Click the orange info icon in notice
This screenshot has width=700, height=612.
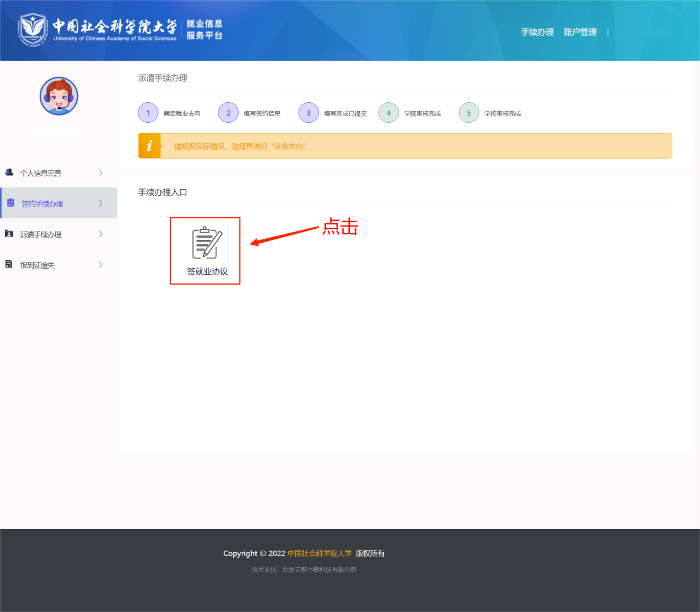coord(149,146)
